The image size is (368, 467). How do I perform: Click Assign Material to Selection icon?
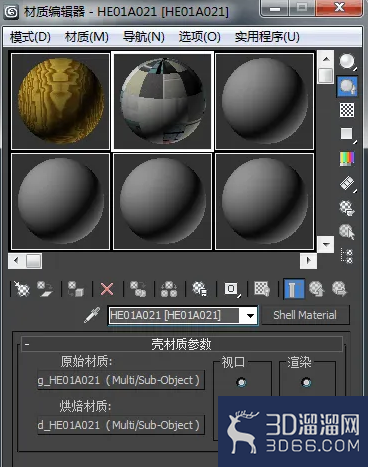[76, 289]
